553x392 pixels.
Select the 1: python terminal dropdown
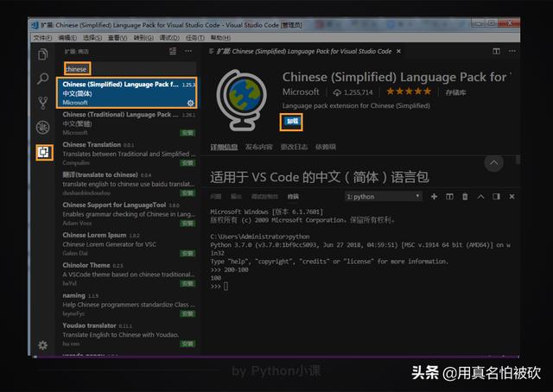click(x=383, y=197)
